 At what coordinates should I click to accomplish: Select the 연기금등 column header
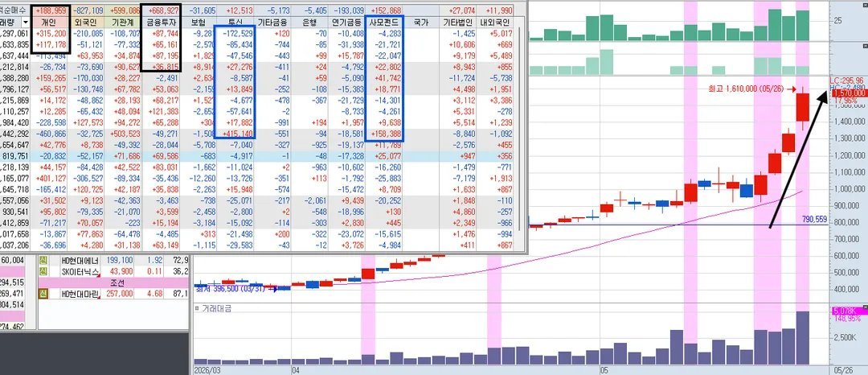click(346, 23)
